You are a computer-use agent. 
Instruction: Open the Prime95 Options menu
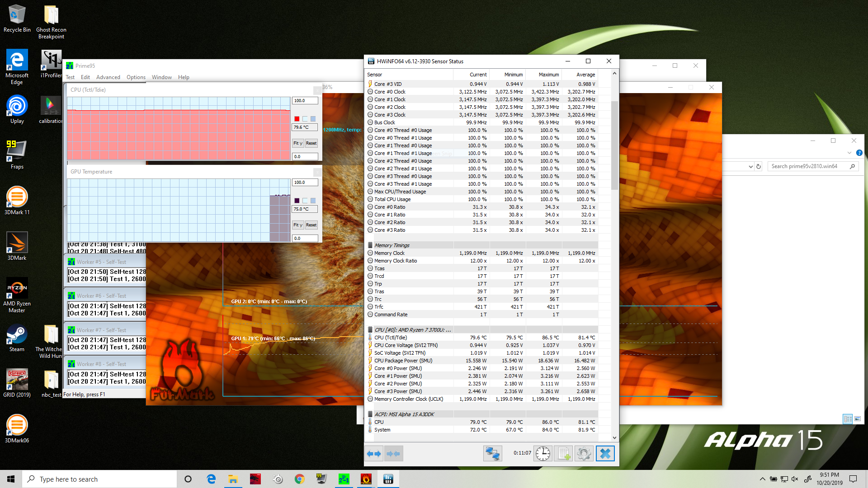click(136, 77)
